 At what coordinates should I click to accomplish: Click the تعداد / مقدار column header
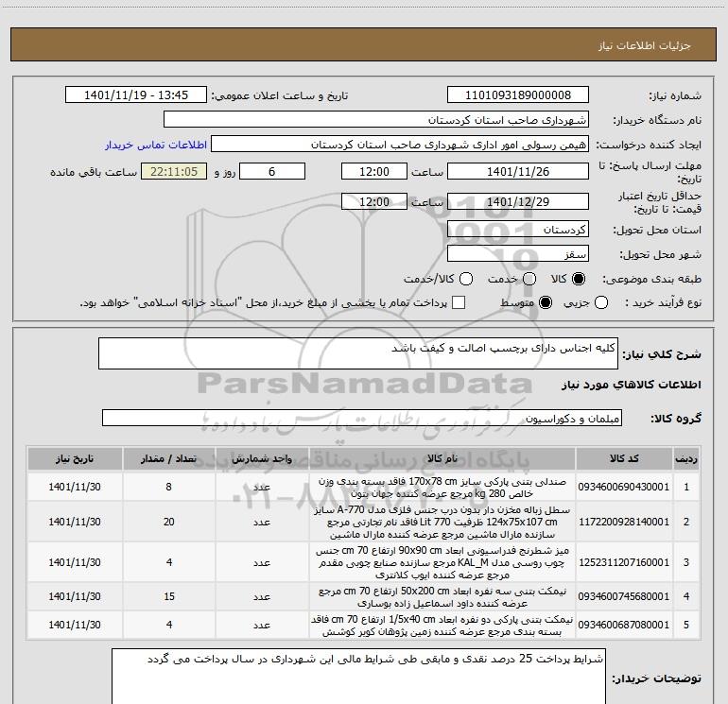168,459
